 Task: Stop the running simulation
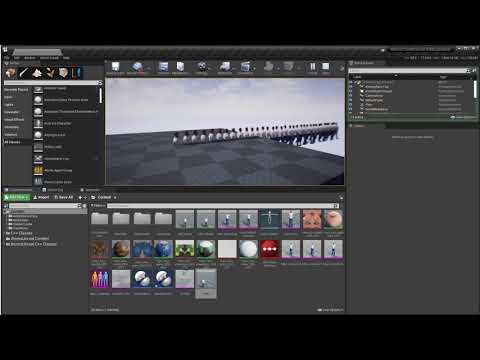tap(326, 67)
